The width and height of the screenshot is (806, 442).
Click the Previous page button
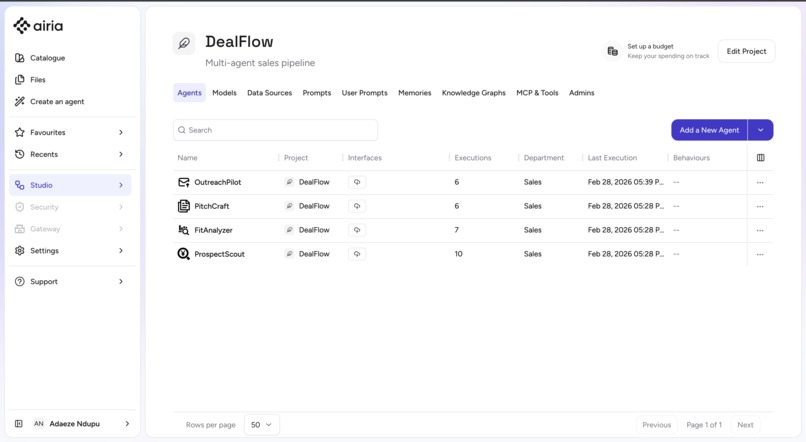coord(656,425)
